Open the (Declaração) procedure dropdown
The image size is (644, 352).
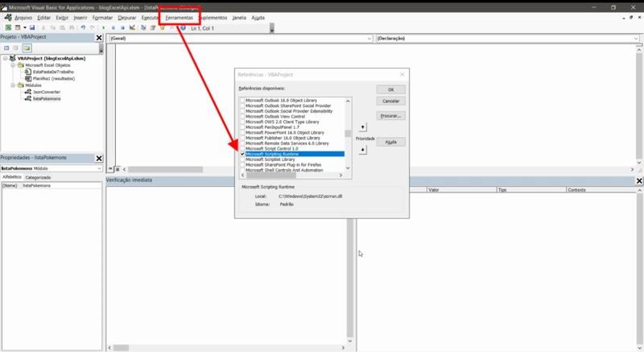coord(636,38)
